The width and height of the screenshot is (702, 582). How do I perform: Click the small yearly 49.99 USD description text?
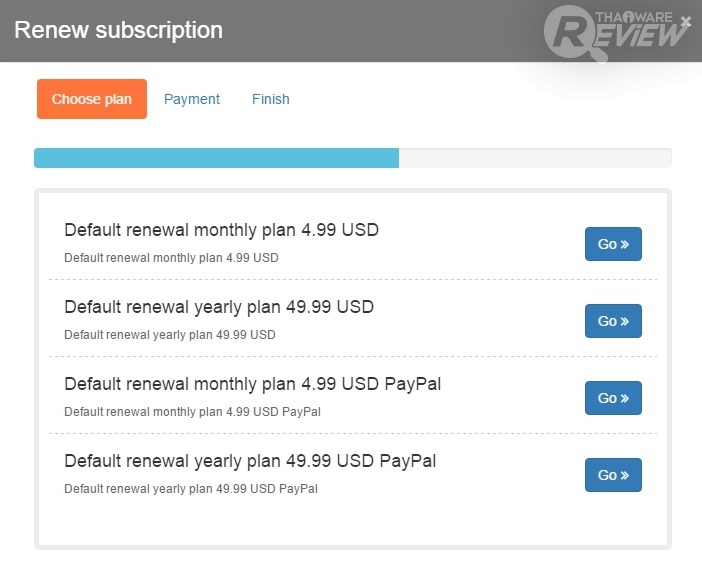coord(169,335)
